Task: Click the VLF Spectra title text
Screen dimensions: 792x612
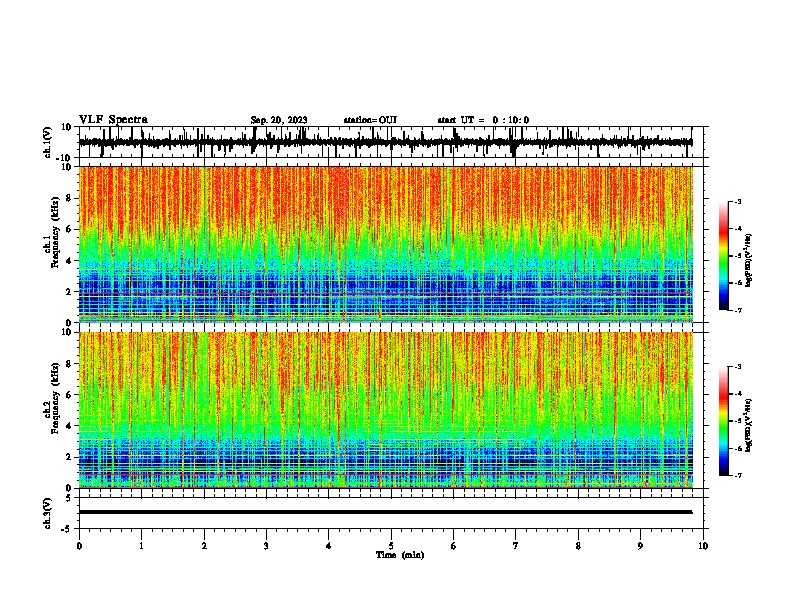Action: (114, 120)
